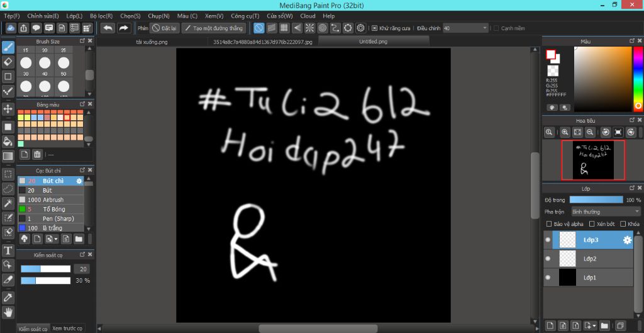
Task: Open the Cloud menu
Action: (x=308, y=16)
